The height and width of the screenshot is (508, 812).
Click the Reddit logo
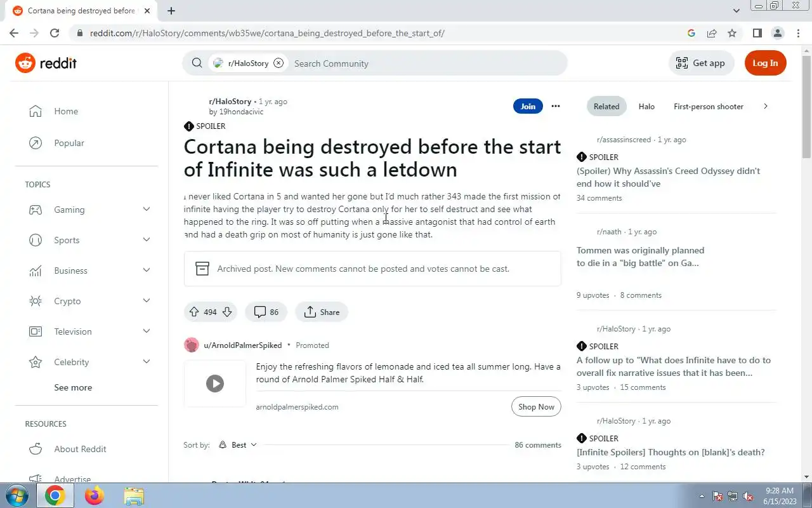(46, 63)
